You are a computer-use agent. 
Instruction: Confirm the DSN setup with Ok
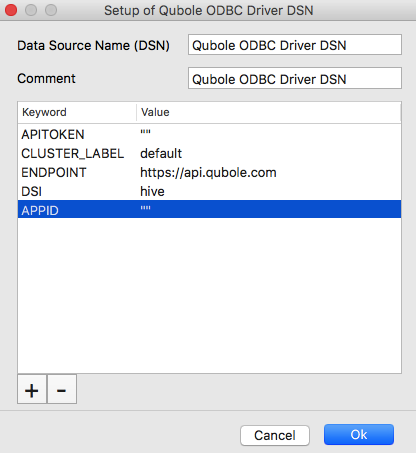point(359,435)
